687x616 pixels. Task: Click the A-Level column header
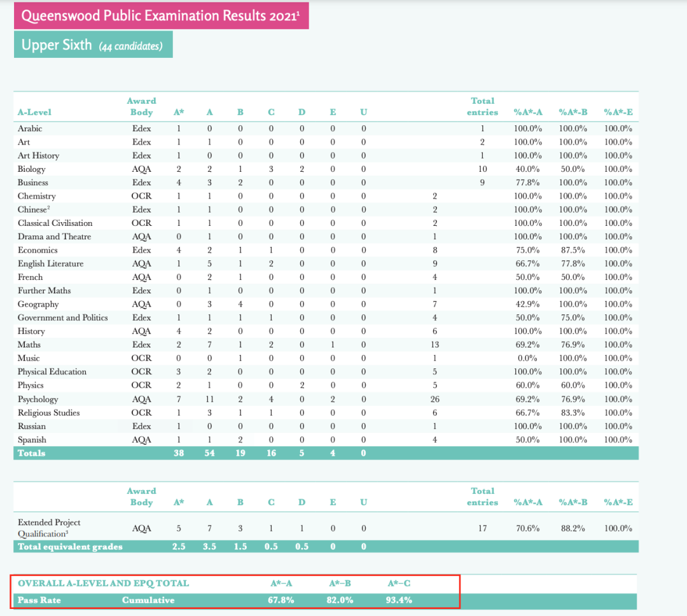pos(34,112)
